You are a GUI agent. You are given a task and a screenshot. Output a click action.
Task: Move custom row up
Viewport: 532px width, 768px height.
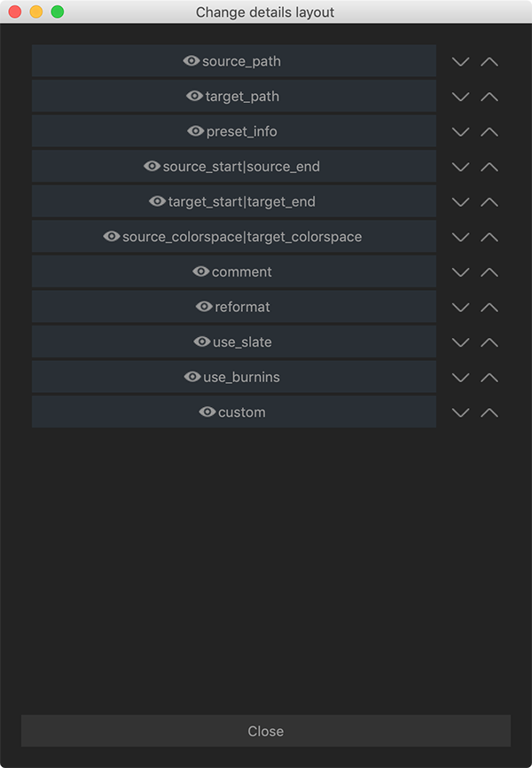coord(489,412)
